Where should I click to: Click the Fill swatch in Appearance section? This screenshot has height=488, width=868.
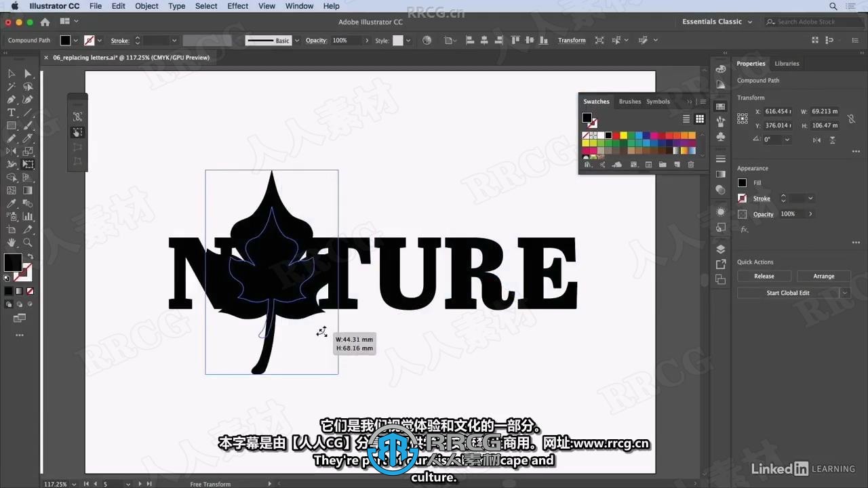(742, 183)
